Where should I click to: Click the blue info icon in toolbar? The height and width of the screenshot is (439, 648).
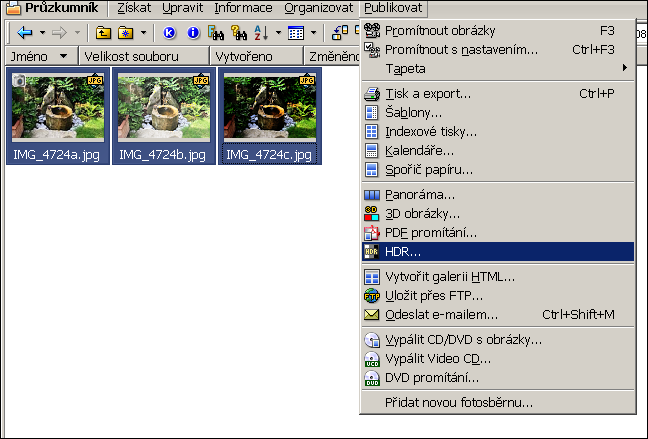click(x=193, y=33)
